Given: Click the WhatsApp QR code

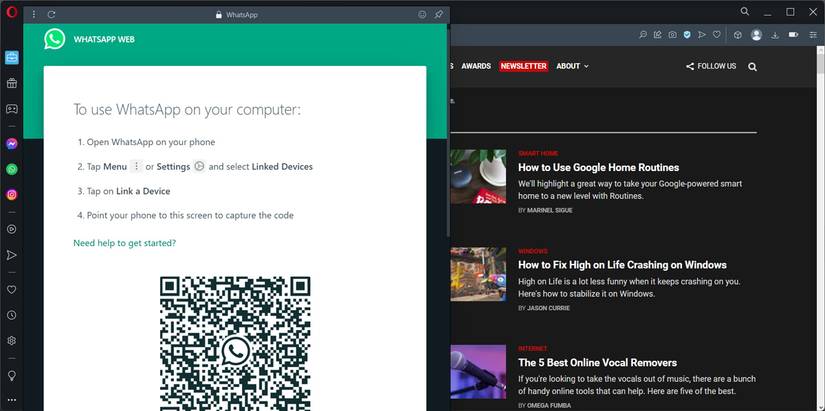Looking at the screenshot, I should click(x=235, y=343).
